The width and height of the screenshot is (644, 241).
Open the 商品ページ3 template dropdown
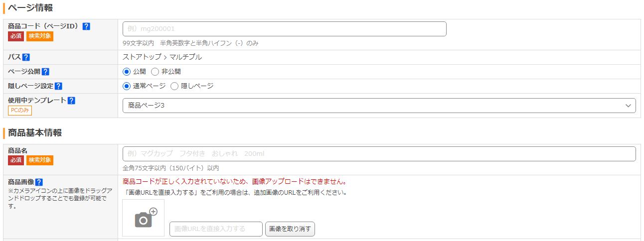pyautogui.click(x=379, y=106)
